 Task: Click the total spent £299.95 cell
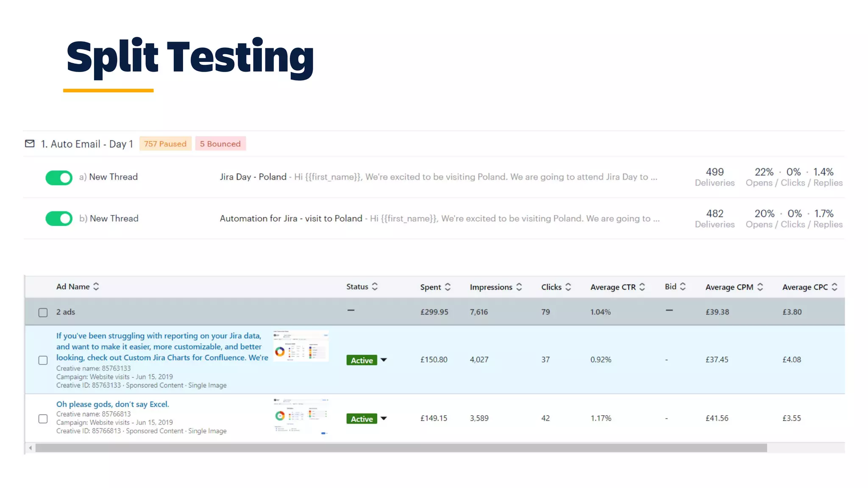click(434, 312)
